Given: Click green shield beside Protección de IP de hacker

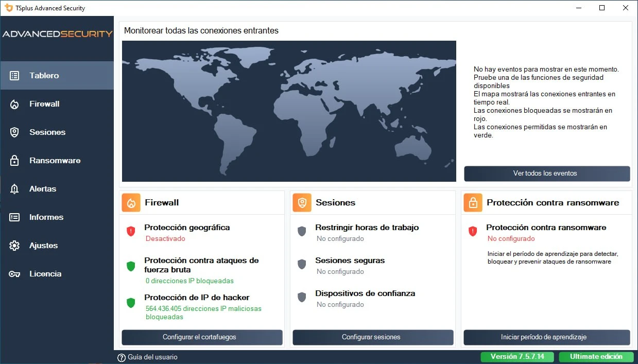Looking at the screenshot, I should tap(131, 303).
